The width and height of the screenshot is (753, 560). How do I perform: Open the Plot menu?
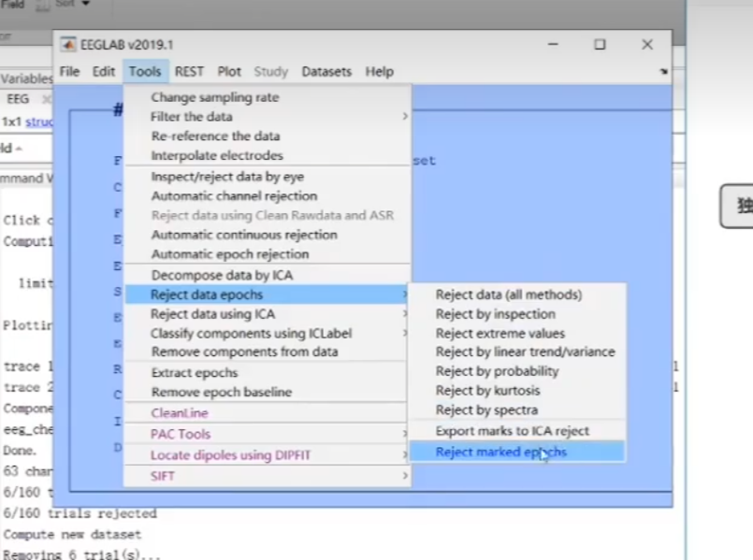pos(229,71)
